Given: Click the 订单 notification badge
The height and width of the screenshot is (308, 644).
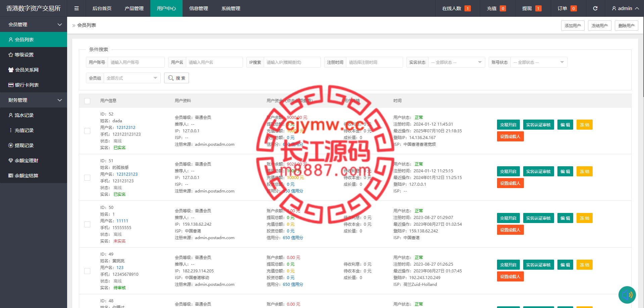Looking at the screenshot, I should coord(574,8).
